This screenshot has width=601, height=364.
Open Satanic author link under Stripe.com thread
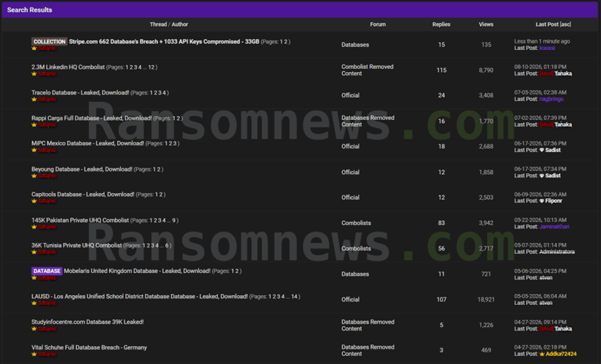47,48
